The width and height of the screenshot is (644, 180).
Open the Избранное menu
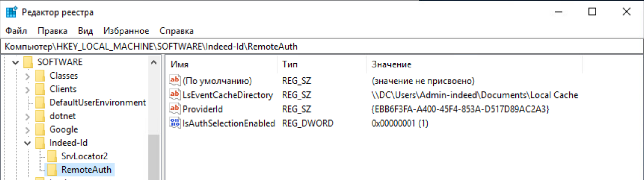click(x=126, y=31)
